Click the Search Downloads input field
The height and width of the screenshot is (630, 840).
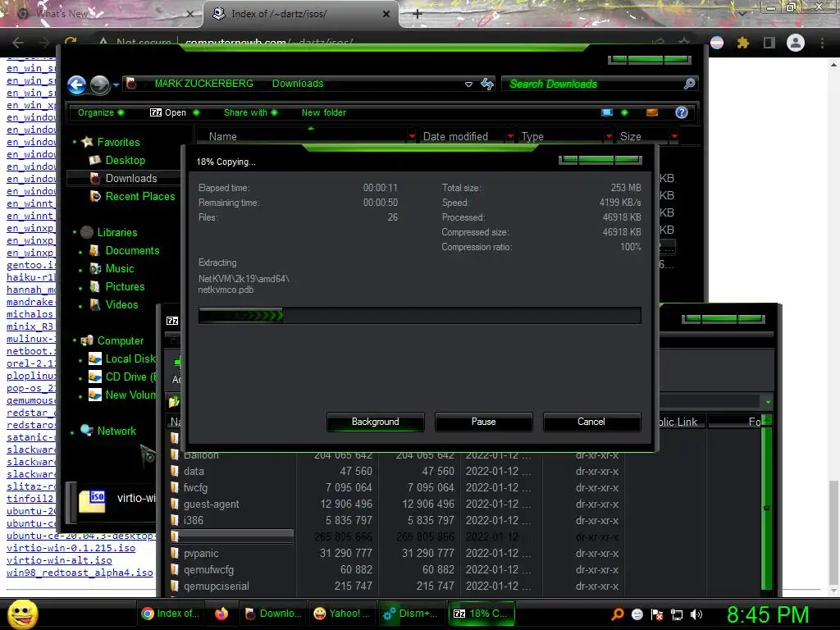tap(592, 84)
